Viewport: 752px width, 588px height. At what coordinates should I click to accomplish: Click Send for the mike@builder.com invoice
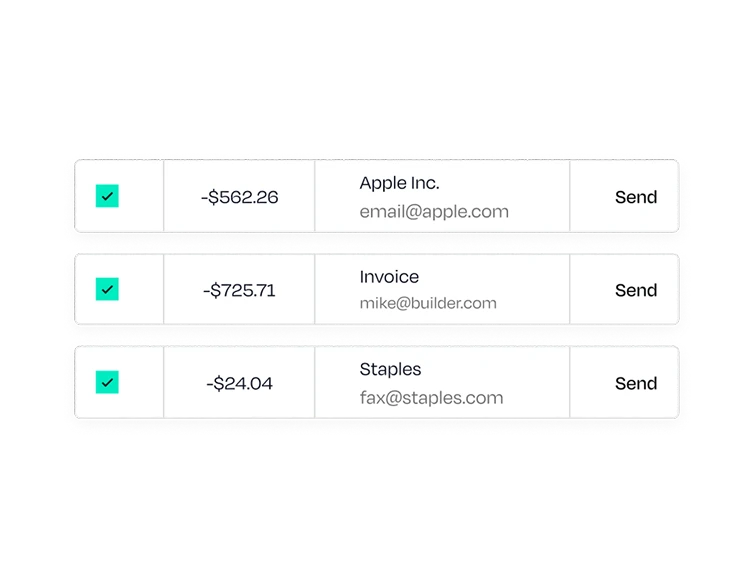636,290
